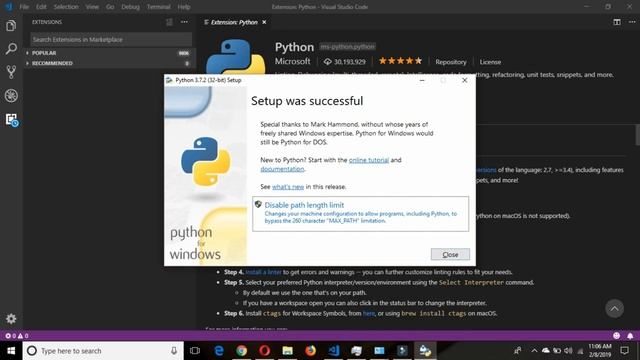Image resolution: width=640 pixels, height=360 pixels.
Task: Click the download count 30,193,929
Action: point(345,62)
